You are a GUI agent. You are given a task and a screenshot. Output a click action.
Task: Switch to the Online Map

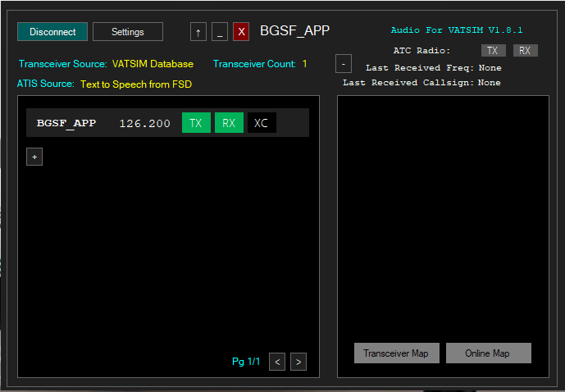[489, 353]
